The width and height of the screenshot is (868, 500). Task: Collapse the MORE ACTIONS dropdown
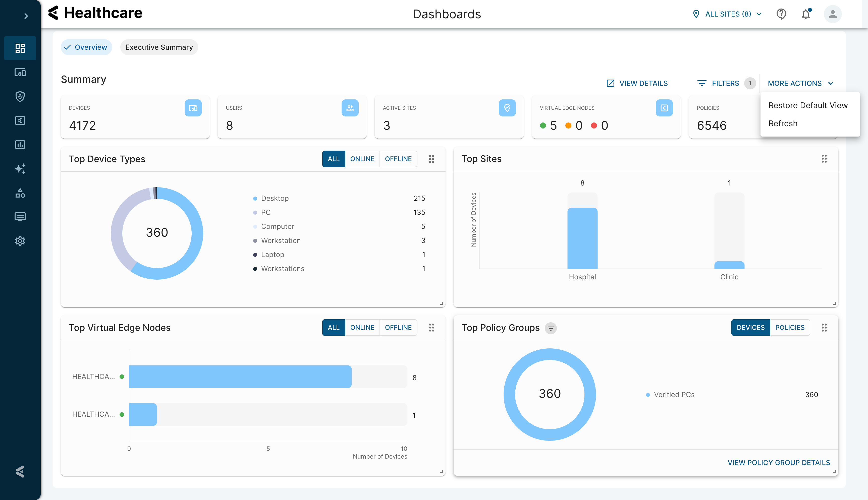coord(800,83)
